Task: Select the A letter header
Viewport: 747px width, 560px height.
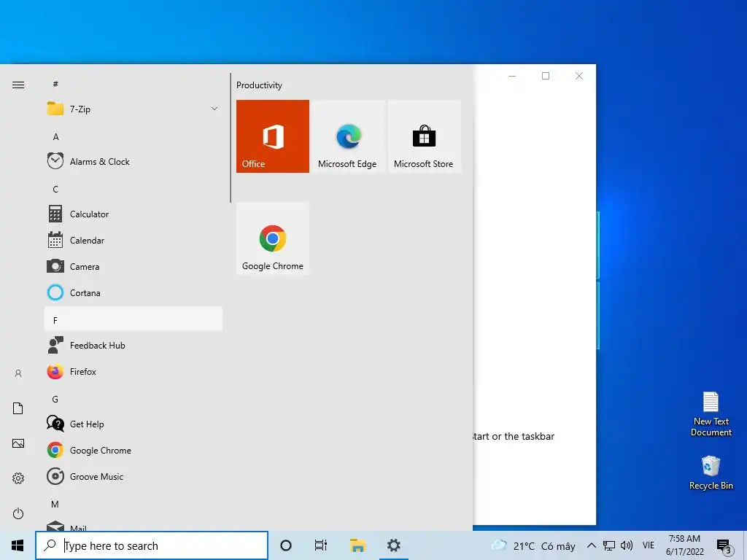Action: 133,136
